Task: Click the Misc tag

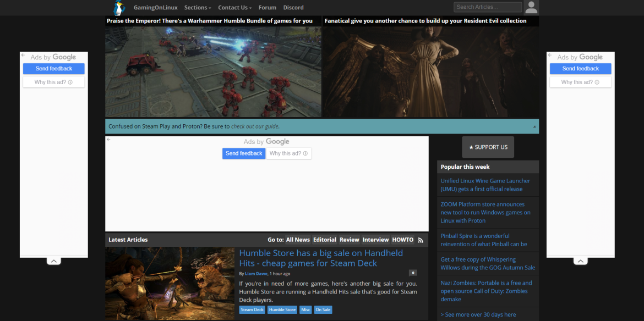Action: click(x=305, y=310)
